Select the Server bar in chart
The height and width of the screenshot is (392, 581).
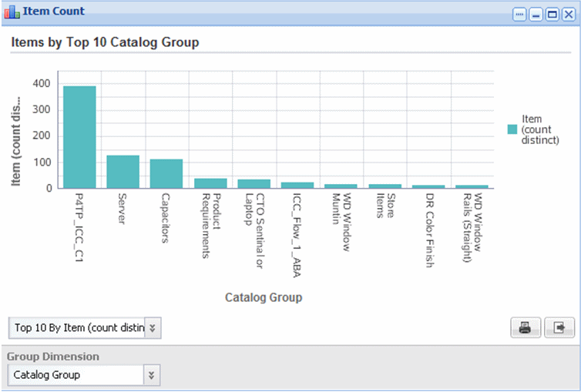click(123, 172)
